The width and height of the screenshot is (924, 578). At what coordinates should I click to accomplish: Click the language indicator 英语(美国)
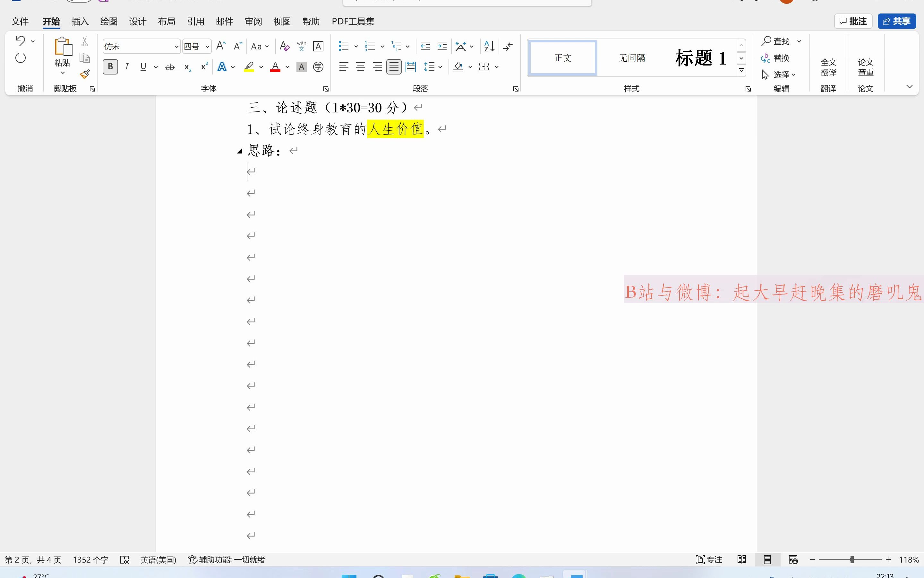click(x=158, y=560)
